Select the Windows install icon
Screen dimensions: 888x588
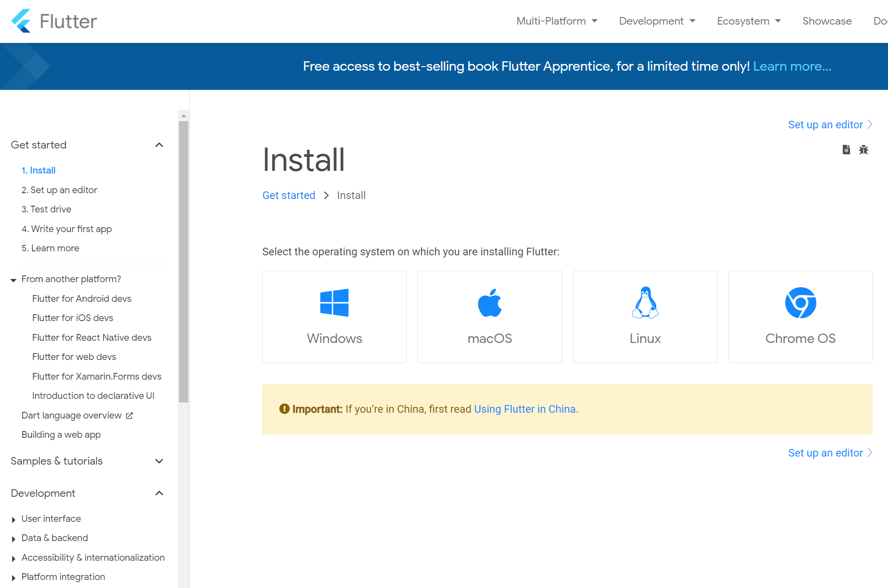coord(334,303)
